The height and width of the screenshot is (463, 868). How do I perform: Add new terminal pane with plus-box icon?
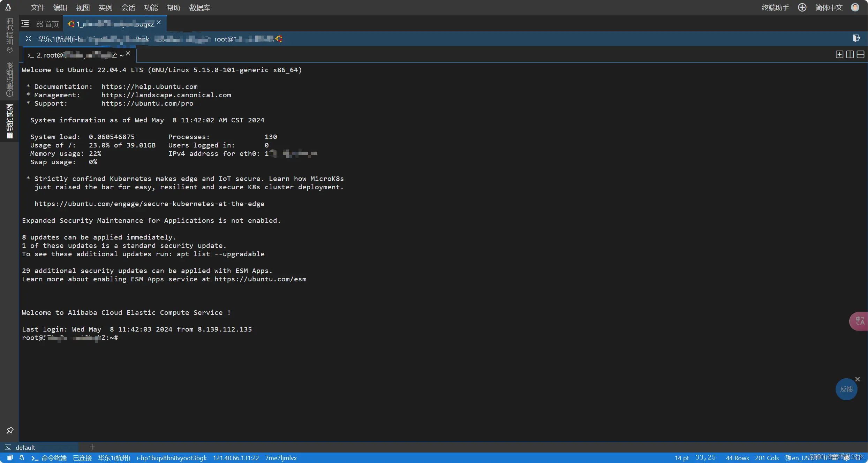click(839, 54)
